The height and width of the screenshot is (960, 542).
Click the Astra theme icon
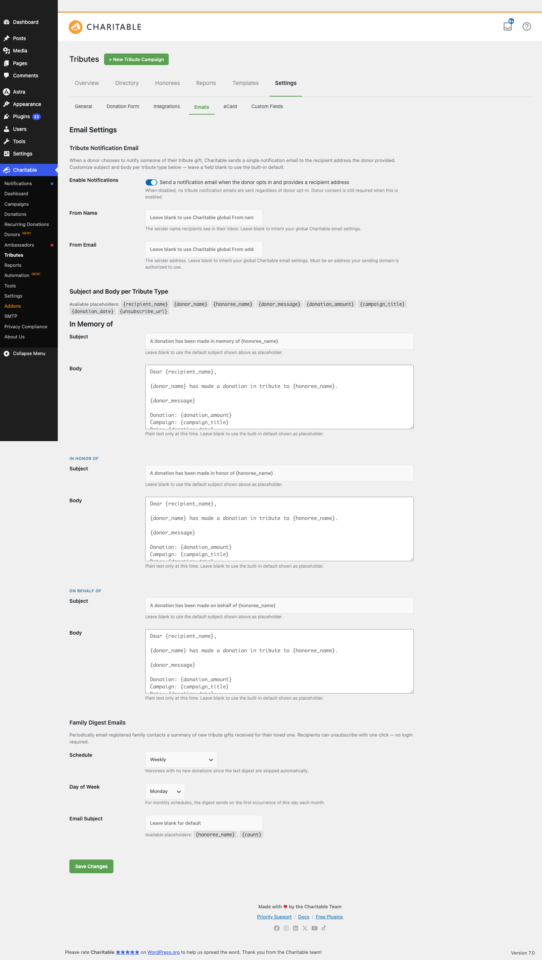6,92
